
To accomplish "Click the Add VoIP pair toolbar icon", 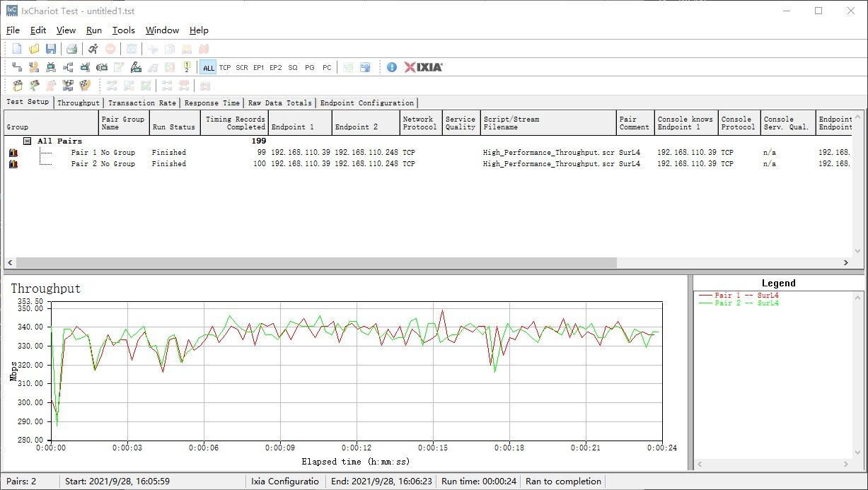I will (x=34, y=67).
